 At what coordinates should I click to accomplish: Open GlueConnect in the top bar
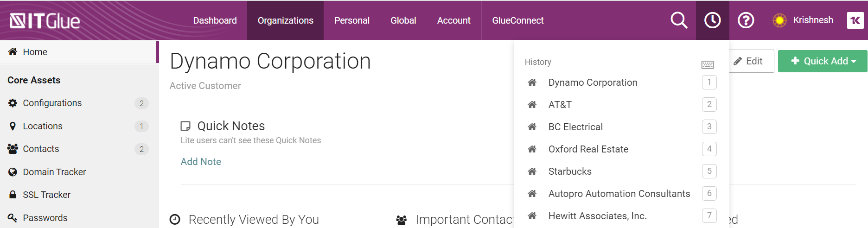click(518, 20)
